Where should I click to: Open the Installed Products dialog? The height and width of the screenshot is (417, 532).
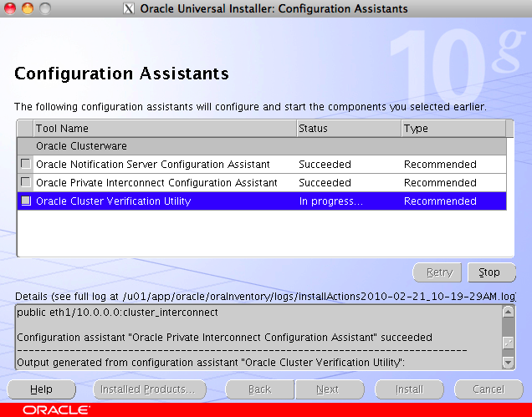pos(147,389)
